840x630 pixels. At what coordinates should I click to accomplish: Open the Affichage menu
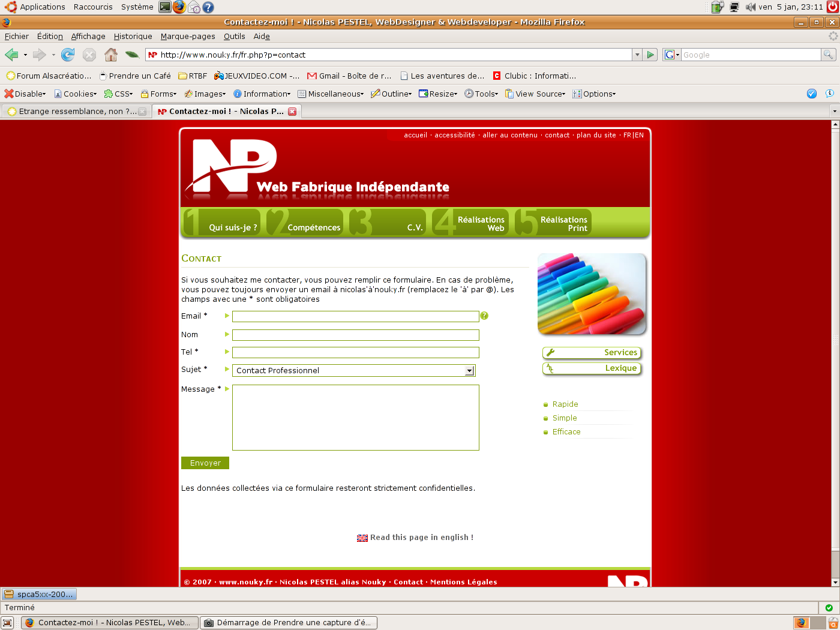click(88, 36)
